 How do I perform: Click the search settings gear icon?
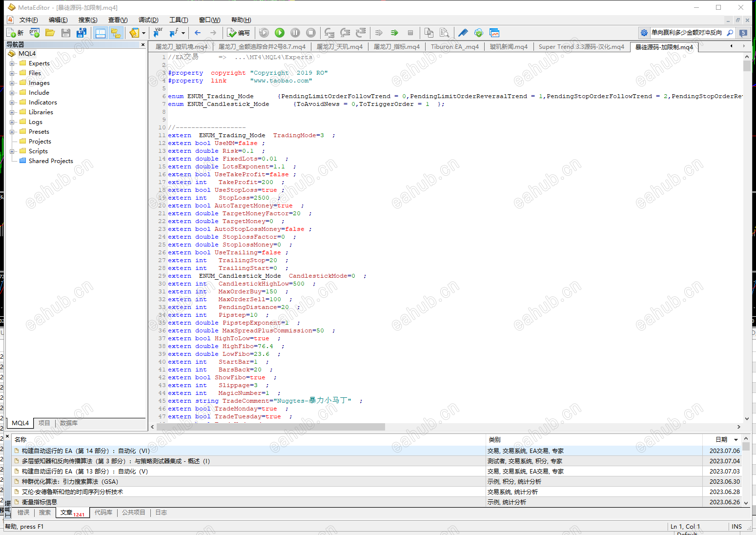tap(644, 33)
